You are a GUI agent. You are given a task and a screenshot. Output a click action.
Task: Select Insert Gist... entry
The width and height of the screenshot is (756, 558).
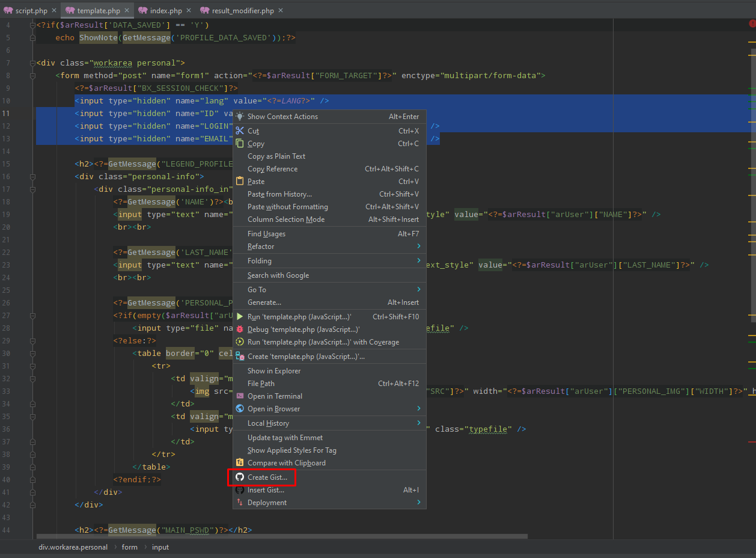tap(329, 490)
